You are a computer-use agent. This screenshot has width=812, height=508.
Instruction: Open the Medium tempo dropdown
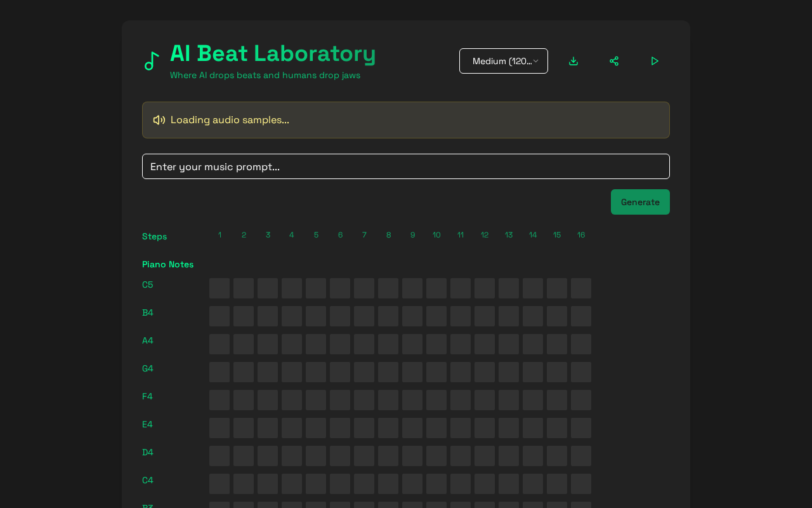point(502,61)
